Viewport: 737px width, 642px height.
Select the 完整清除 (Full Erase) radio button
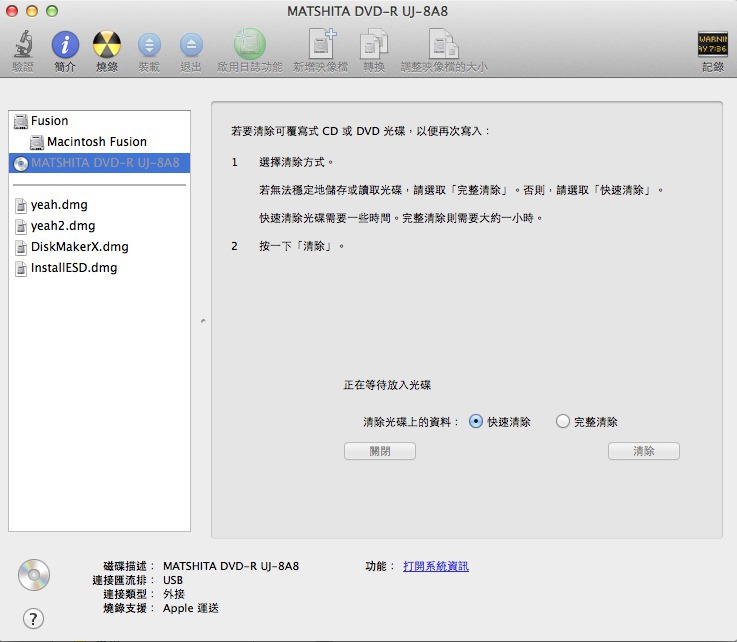pyautogui.click(x=562, y=422)
